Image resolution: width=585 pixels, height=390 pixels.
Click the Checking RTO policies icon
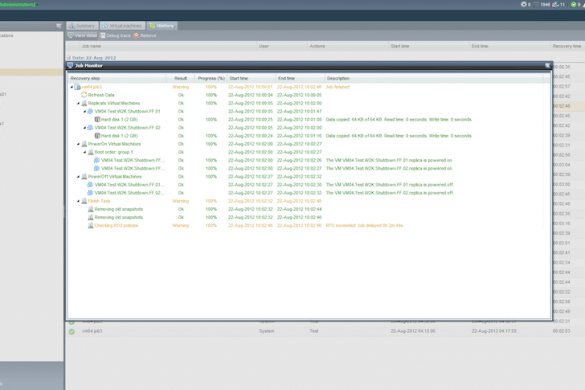click(x=91, y=225)
